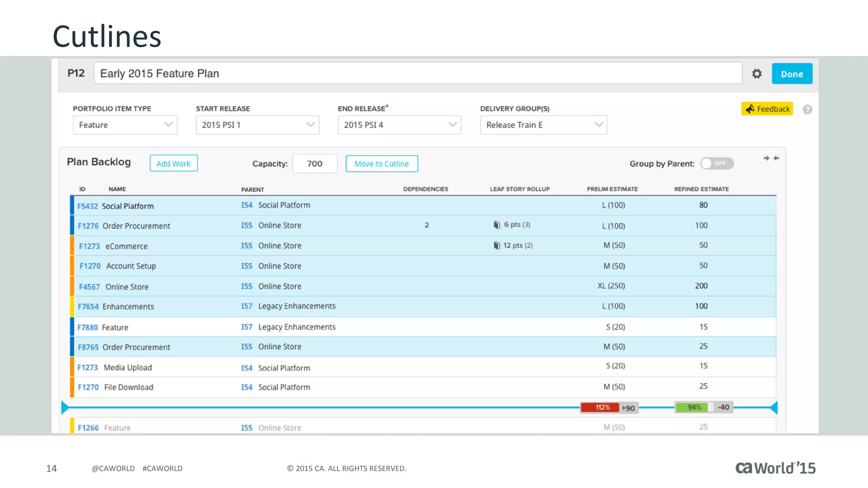Click the Add Work button
Viewport: 868px width, 488px height.
click(173, 164)
